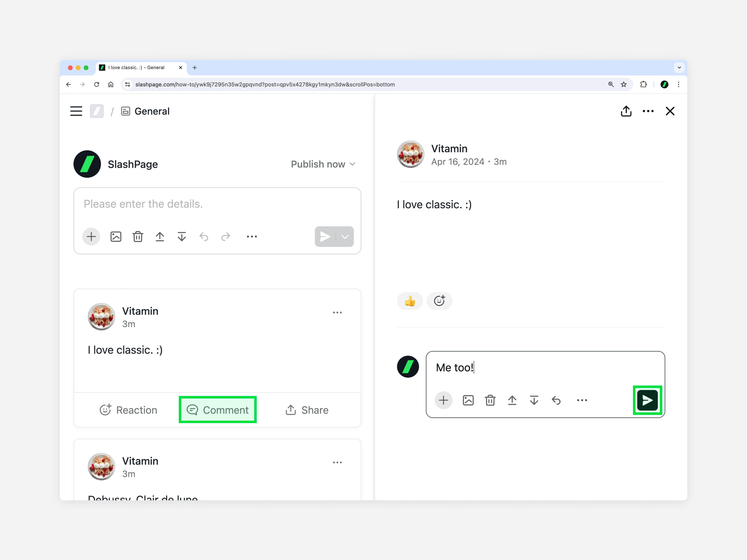
Task: Click the grey send post button
Action: 325,237
